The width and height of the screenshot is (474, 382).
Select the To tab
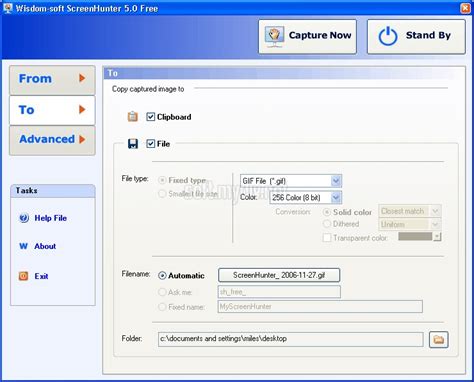pos(52,110)
